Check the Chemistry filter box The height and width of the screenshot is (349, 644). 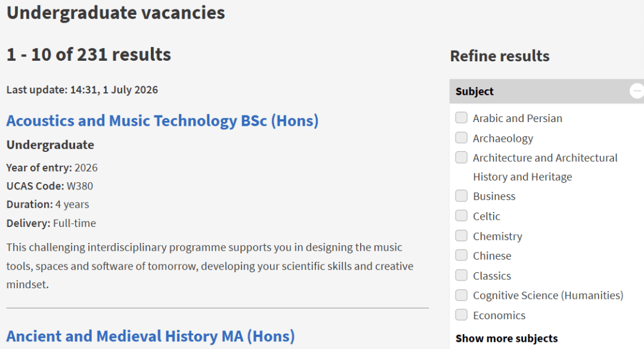pyautogui.click(x=461, y=235)
